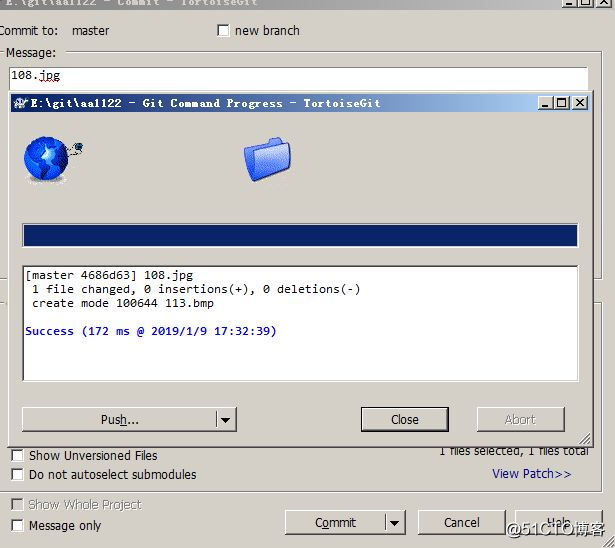Image resolution: width=615 pixels, height=548 pixels.
Task: Click the blue folder icon
Action: 267,159
